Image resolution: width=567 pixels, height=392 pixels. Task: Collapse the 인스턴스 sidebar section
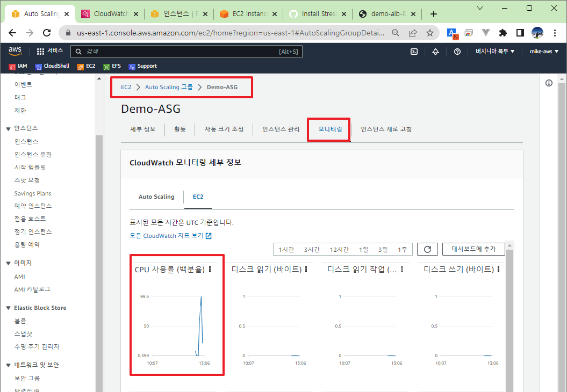[x=8, y=129]
